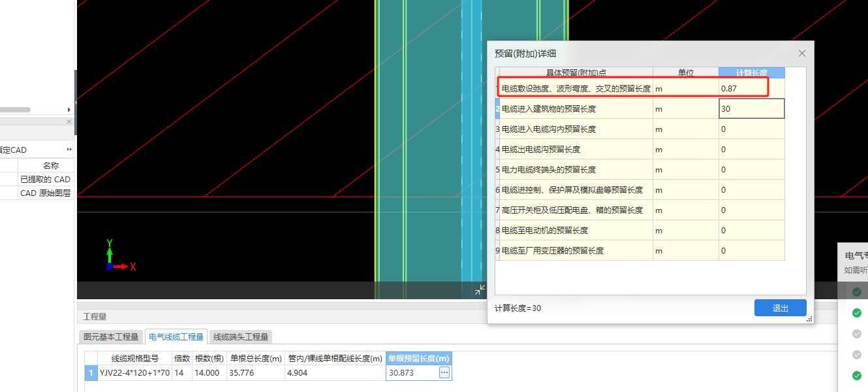Switch to the 线缆端头工程量 tab
Image resolution: width=868 pixels, height=392 pixels.
pyautogui.click(x=239, y=336)
